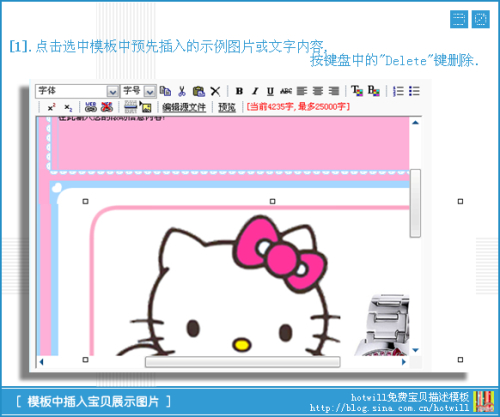The image size is (500, 417).
Task: Toggle Bold formatting
Action: pos(239,91)
